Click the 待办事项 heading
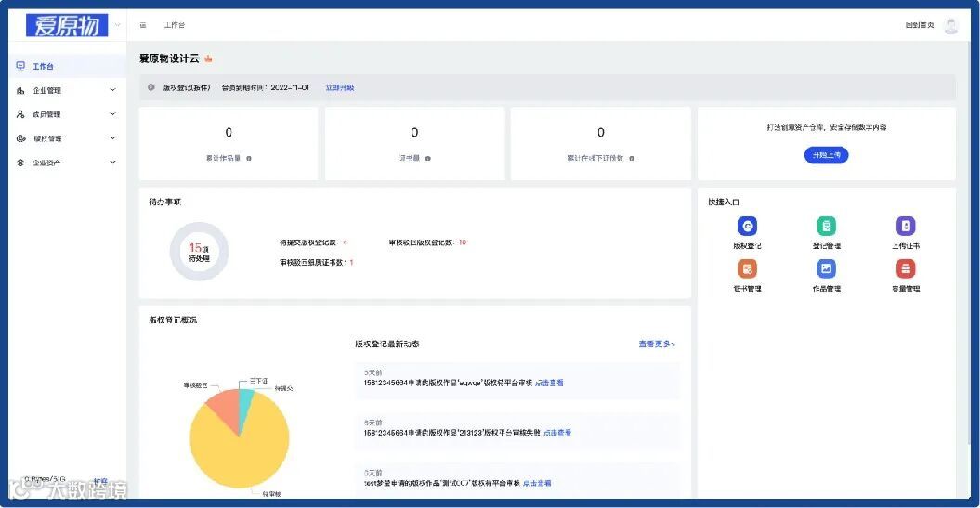The height and width of the screenshot is (508, 980). click(165, 202)
